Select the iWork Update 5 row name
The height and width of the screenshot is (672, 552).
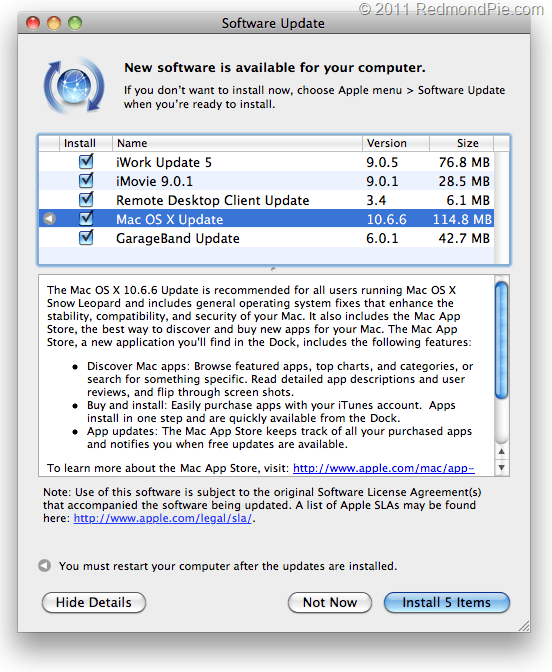[x=164, y=162]
